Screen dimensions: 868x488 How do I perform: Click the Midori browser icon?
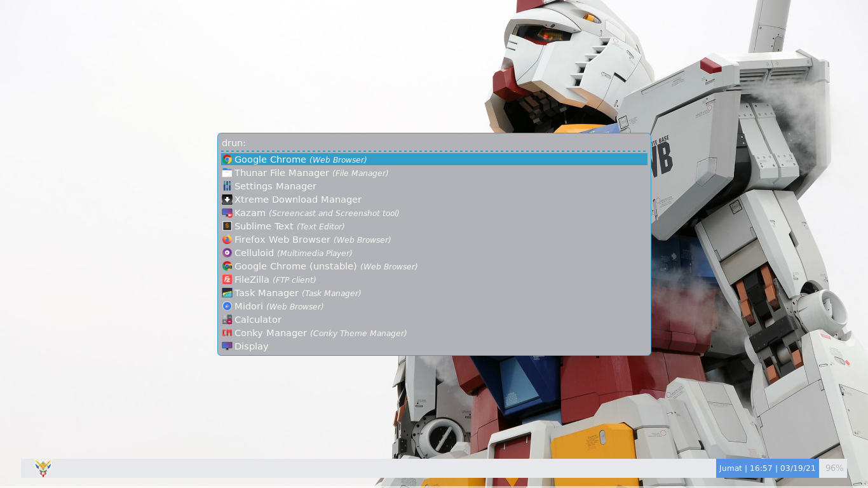coord(227,306)
